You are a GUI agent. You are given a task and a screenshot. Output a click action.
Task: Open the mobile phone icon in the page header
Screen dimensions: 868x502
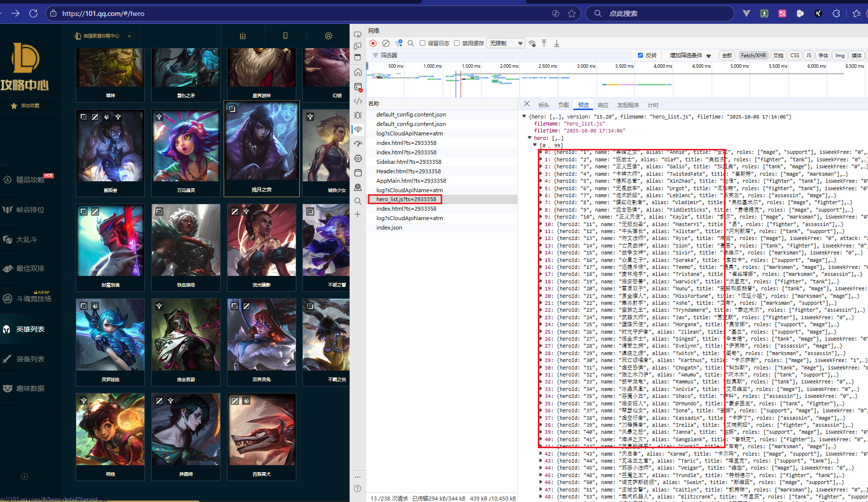click(x=285, y=36)
